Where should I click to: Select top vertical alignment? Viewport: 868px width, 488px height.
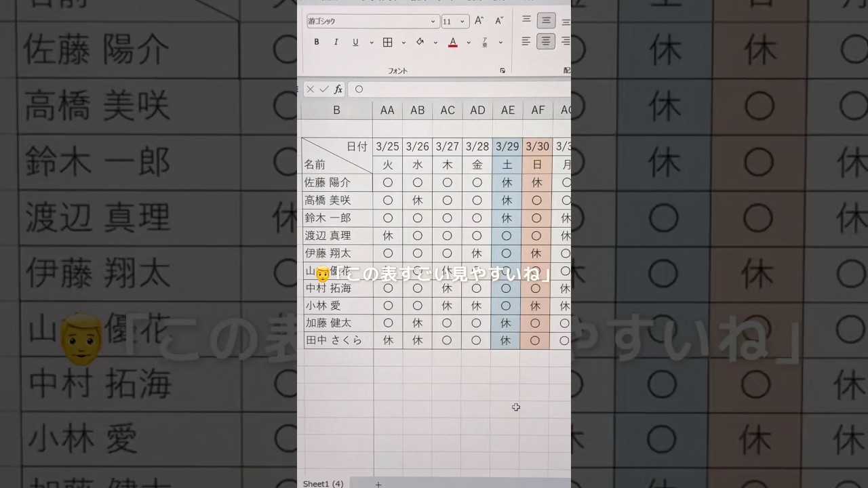[526, 20]
